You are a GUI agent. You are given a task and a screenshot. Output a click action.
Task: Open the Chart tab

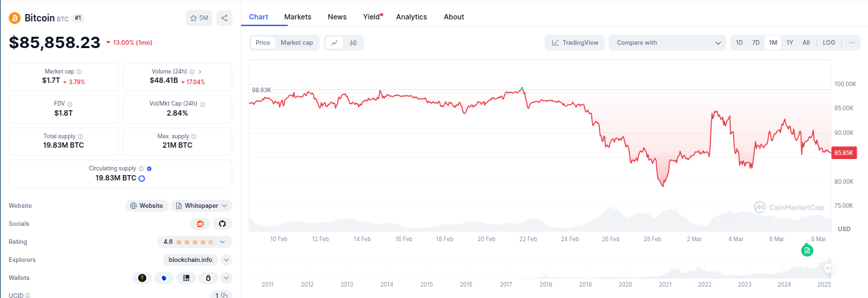(x=258, y=17)
